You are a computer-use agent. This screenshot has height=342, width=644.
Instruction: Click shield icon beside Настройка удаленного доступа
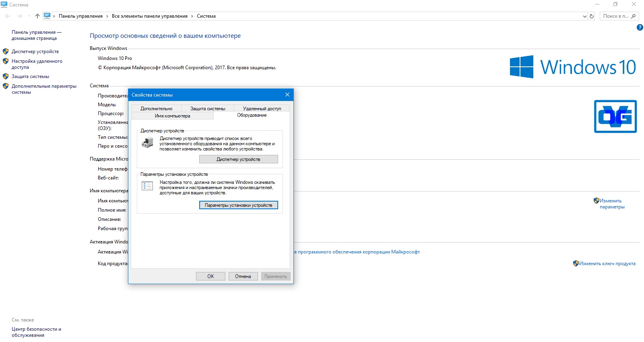(x=6, y=61)
